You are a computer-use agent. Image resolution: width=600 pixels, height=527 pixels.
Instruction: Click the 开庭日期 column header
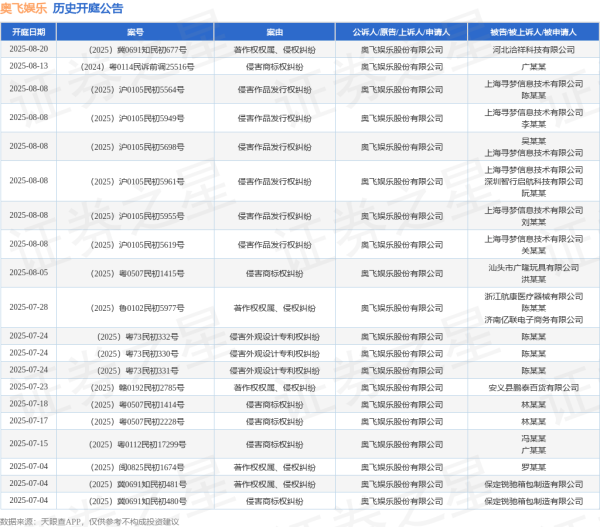(29, 32)
